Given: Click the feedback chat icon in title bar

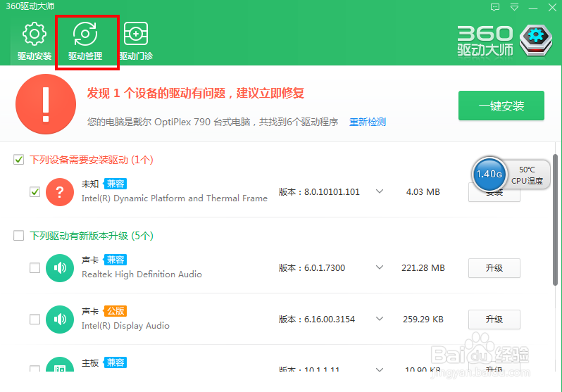Looking at the screenshot, I should [x=495, y=7].
